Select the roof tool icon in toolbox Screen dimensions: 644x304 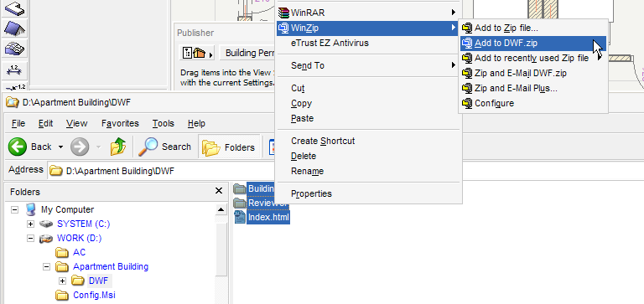(15, 28)
